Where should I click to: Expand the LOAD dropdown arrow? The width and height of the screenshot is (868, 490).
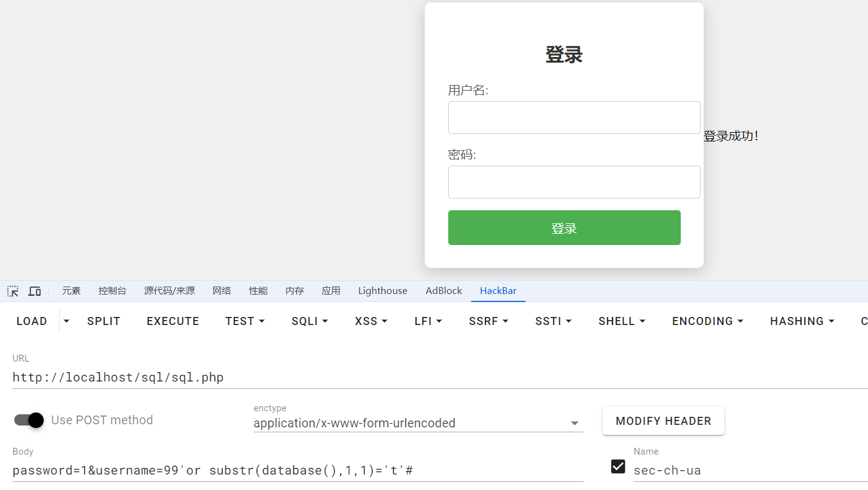67,321
